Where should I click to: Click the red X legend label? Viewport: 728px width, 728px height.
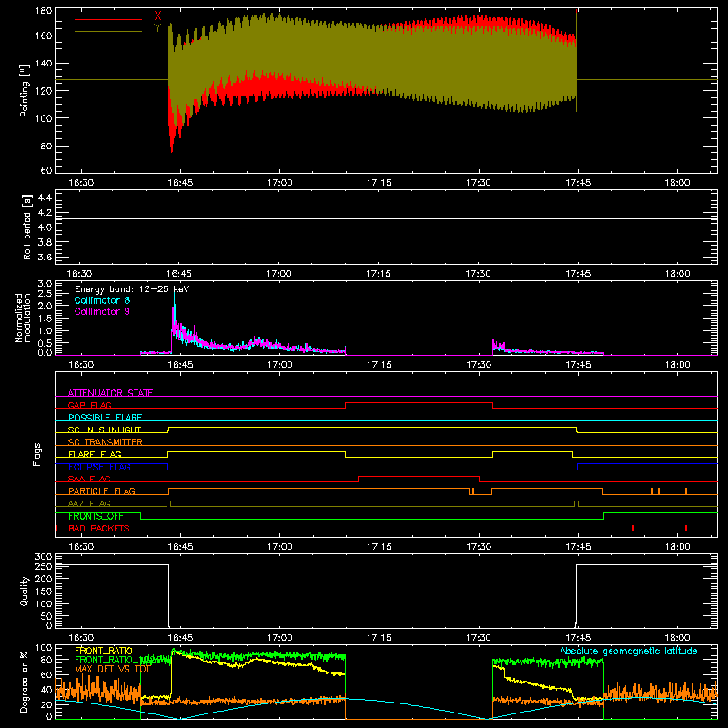[x=157, y=16]
